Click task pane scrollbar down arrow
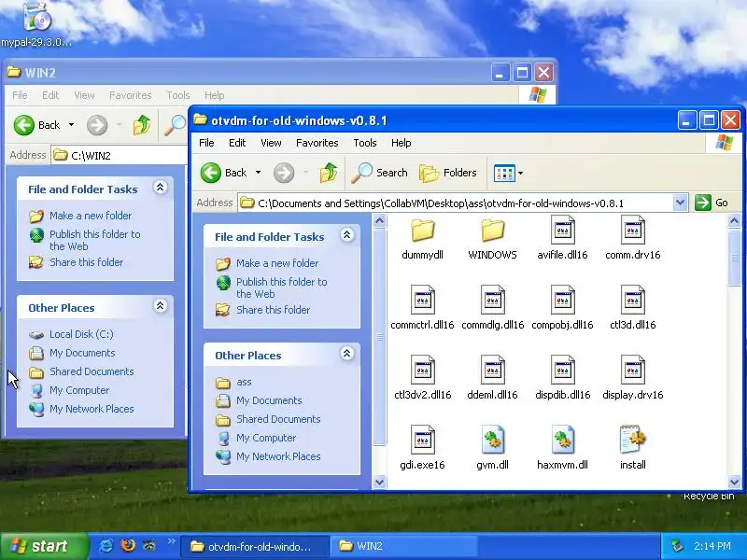This screenshot has width=747, height=560. point(379,482)
